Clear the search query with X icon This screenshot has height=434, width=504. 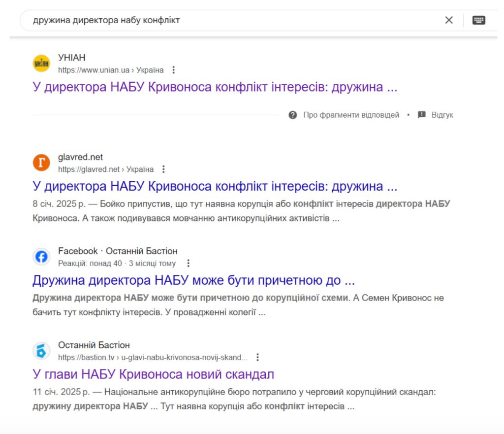(449, 20)
